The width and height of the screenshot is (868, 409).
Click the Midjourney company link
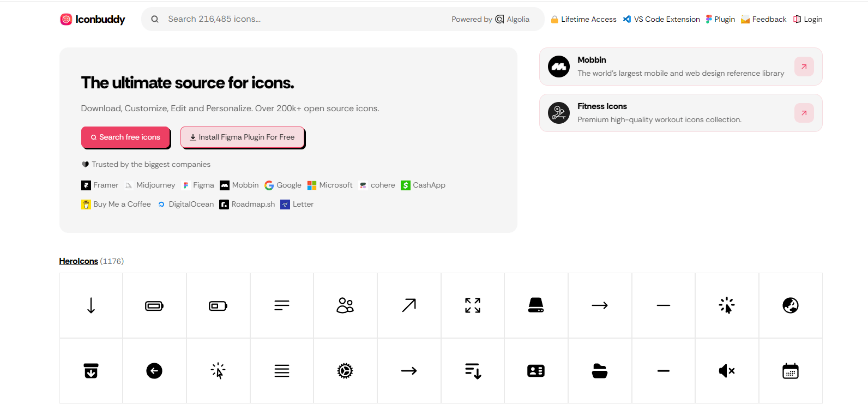tap(150, 185)
